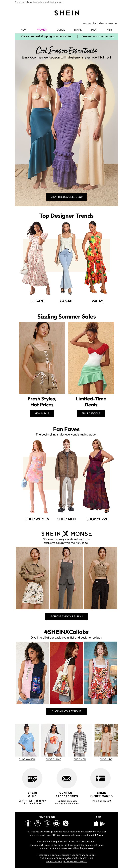Select CURVE in the navigation menu
This screenshot has height=868, width=133.
point(61,30)
